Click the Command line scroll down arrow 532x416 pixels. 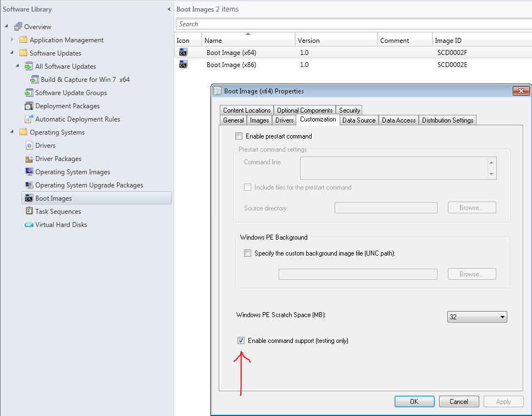coord(491,174)
